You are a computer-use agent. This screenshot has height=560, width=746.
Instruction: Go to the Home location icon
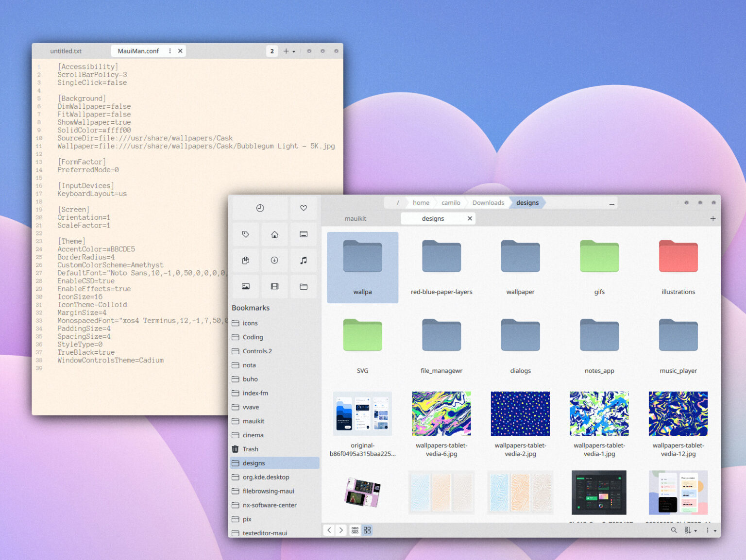(x=274, y=234)
